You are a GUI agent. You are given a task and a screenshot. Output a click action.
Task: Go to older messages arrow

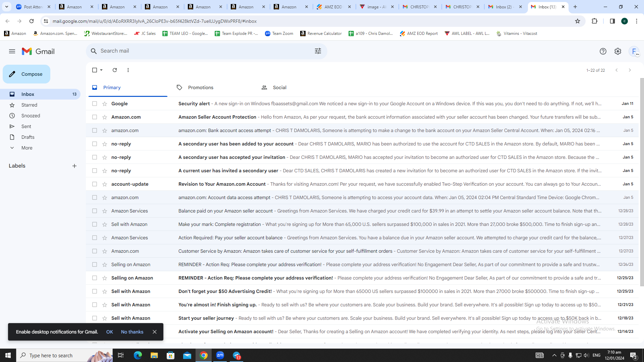click(630, 70)
